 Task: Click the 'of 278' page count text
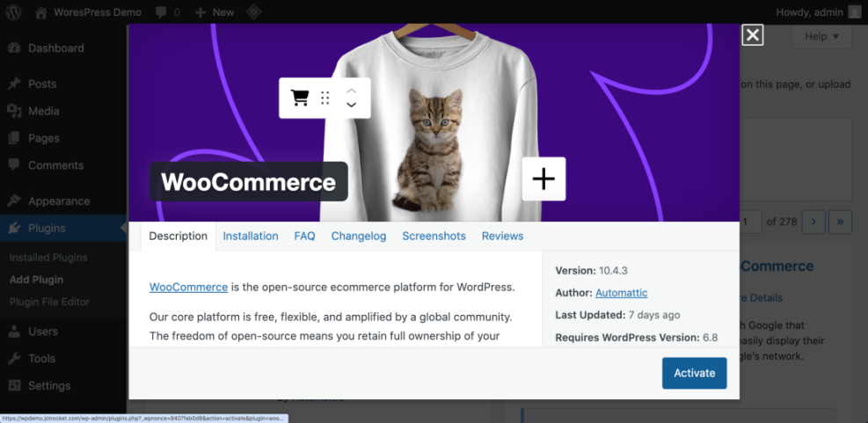(782, 222)
